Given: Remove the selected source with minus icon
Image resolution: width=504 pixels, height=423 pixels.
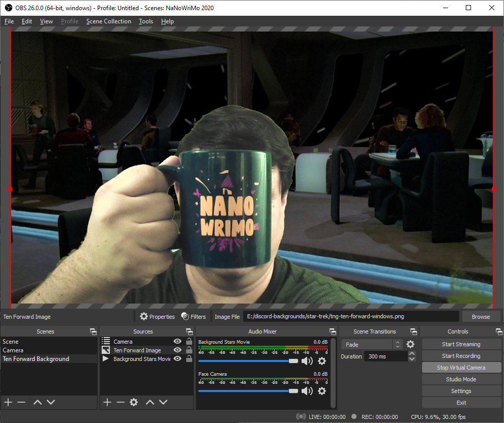Looking at the screenshot, I should coord(121,402).
